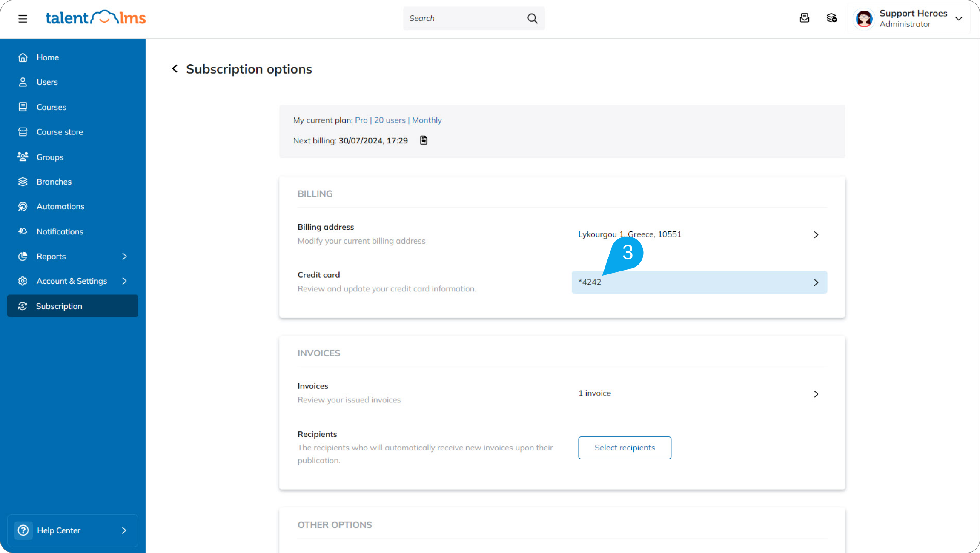Image resolution: width=980 pixels, height=553 pixels.
Task: Open Billing address row chevron
Action: point(816,234)
